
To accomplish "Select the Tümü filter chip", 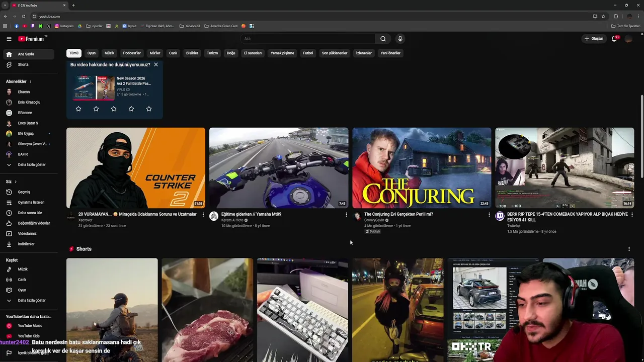I will point(74,53).
